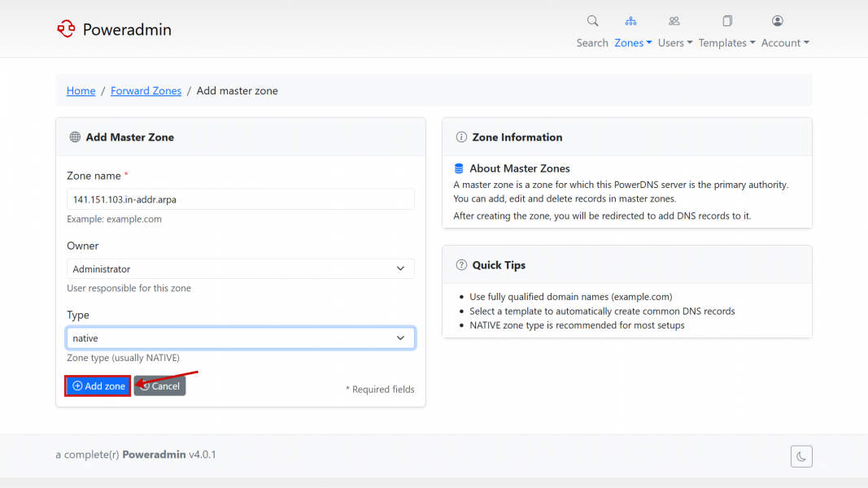
Task: Expand the Zones navigation menu
Action: (x=633, y=43)
